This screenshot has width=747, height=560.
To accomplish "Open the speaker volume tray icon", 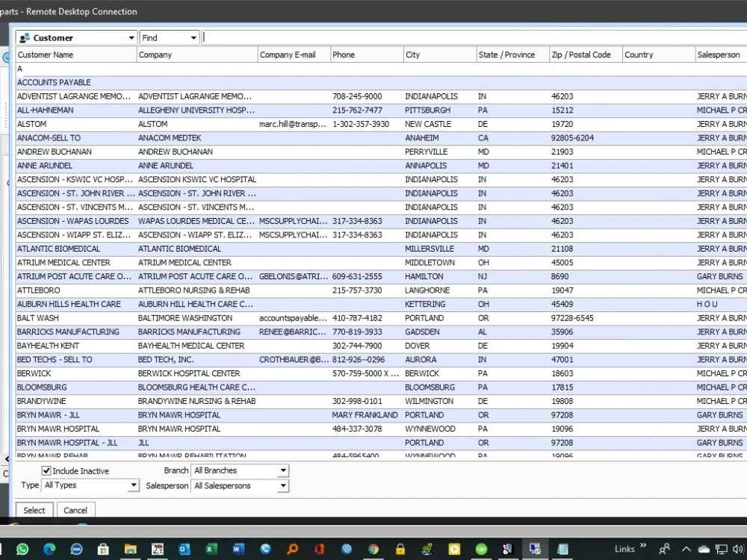I will 739,549.
